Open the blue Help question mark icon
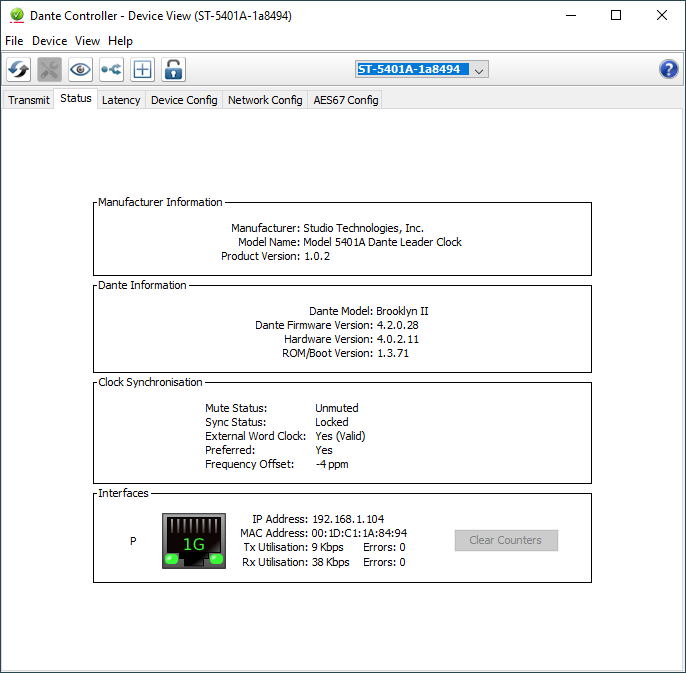 pyautogui.click(x=669, y=69)
